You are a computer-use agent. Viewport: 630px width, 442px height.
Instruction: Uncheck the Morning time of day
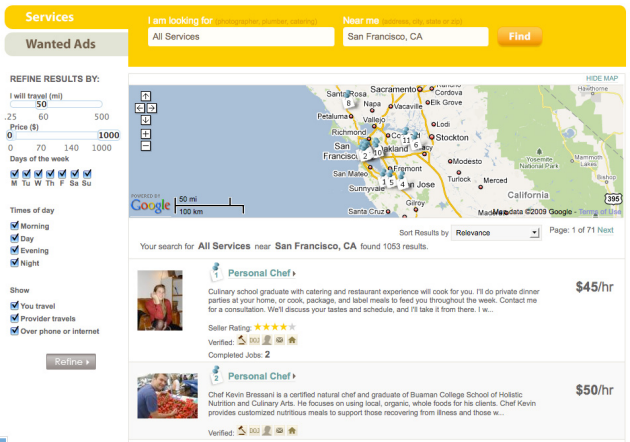[14, 226]
